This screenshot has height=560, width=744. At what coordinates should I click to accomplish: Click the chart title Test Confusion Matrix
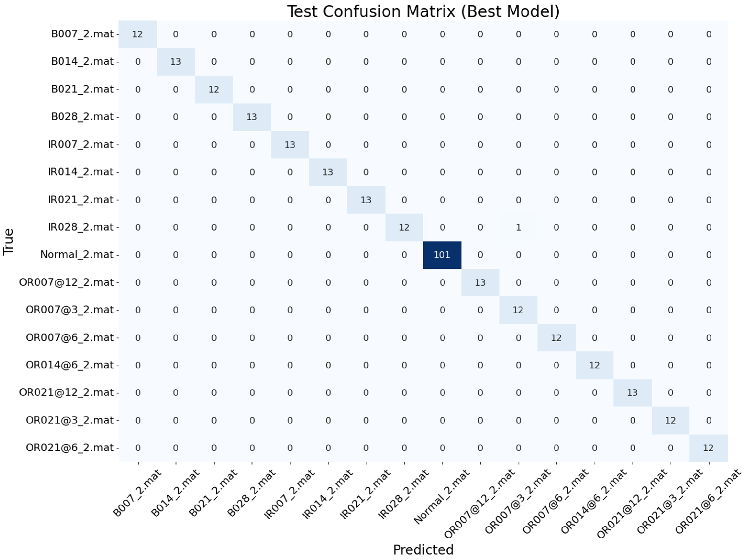423,11
